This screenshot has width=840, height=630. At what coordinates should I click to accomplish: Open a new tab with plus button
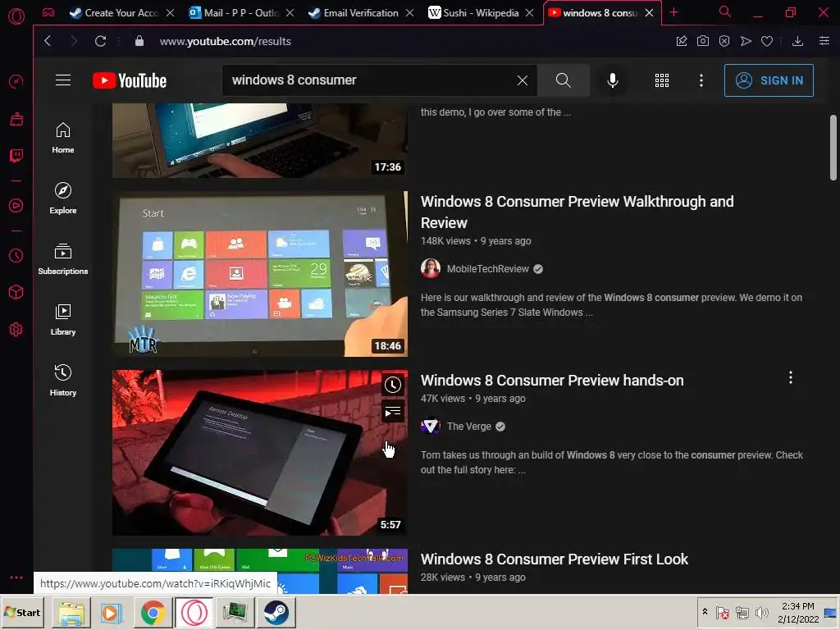[674, 12]
